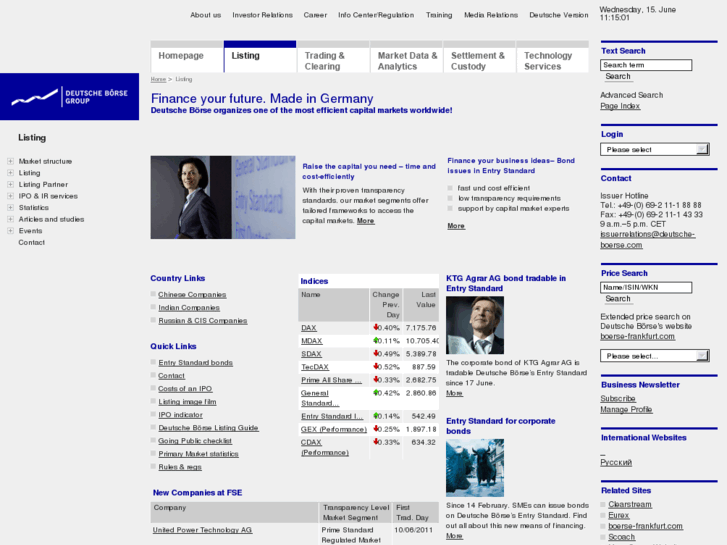Open Deutsche Börse Listing Guide link
This screenshot has width=727, height=545.
pyautogui.click(x=208, y=428)
